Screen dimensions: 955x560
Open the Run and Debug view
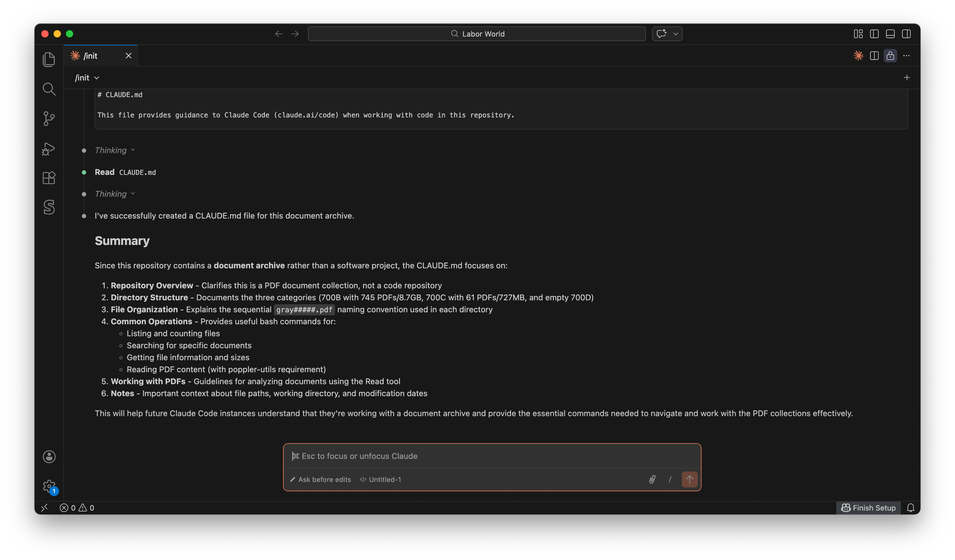tap(49, 148)
